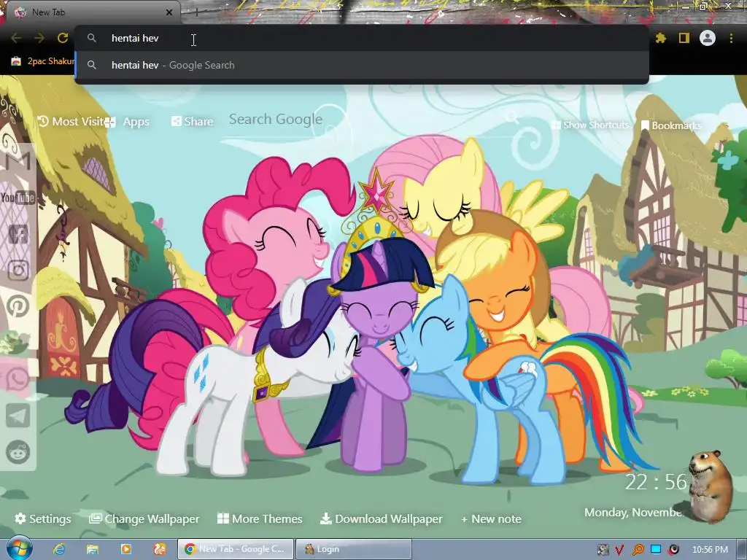Click the red V tray icon
The height and width of the screenshot is (560, 747).
619,550
